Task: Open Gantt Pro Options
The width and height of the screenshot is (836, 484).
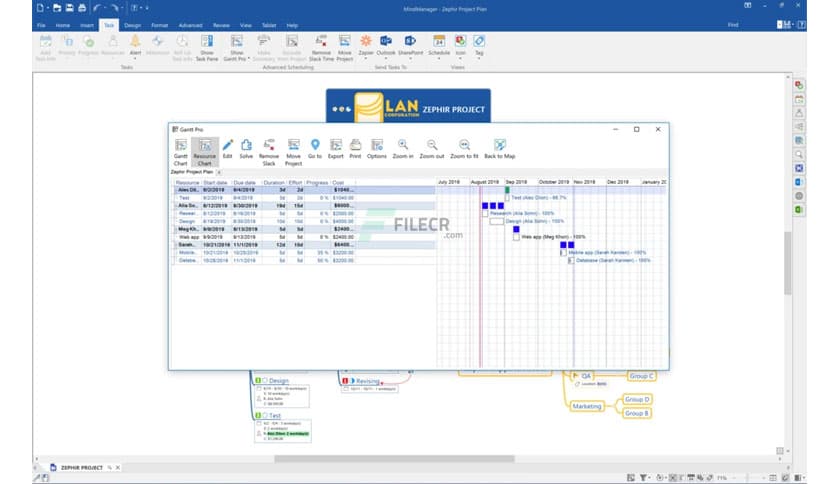Action: [377, 149]
